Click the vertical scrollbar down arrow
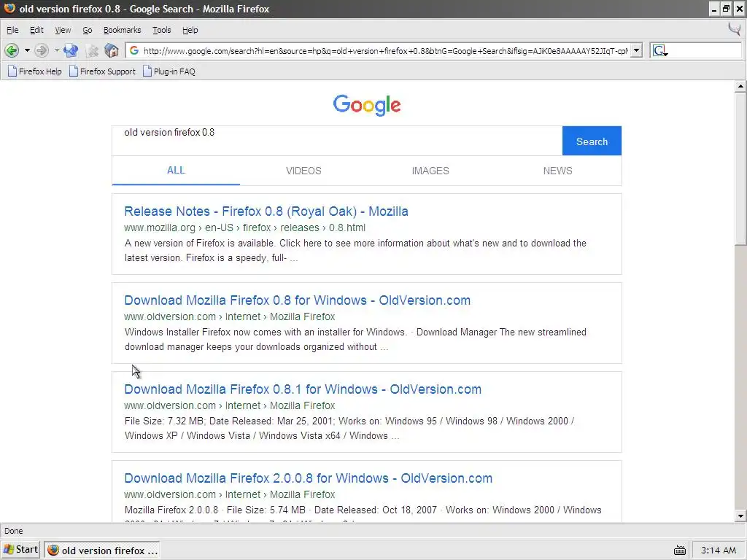 point(740,516)
